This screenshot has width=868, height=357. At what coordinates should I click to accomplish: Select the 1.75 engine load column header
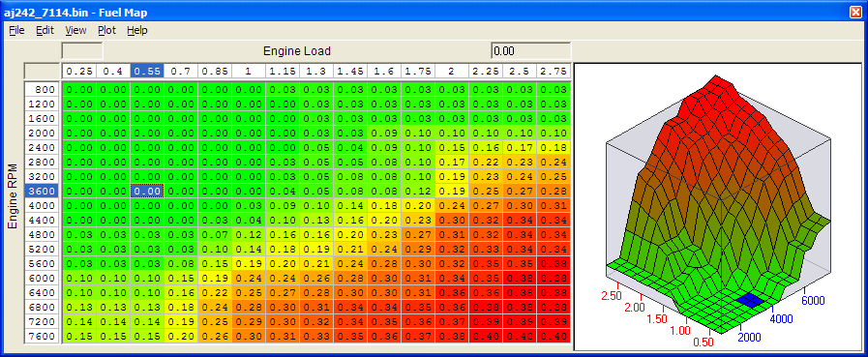tap(417, 71)
